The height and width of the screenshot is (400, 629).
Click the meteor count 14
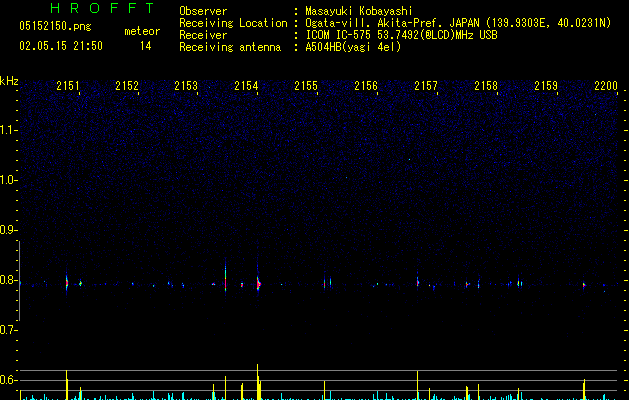click(146, 46)
